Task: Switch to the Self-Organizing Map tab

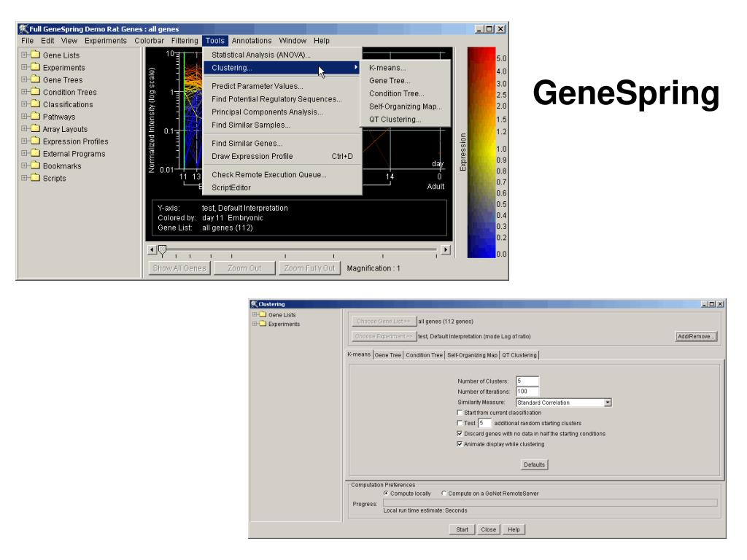Action: pyautogui.click(x=472, y=355)
